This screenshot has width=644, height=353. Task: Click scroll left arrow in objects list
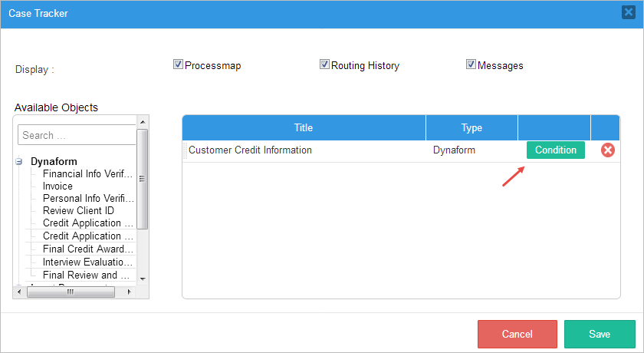pyautogui.click(x=19, y=292)
